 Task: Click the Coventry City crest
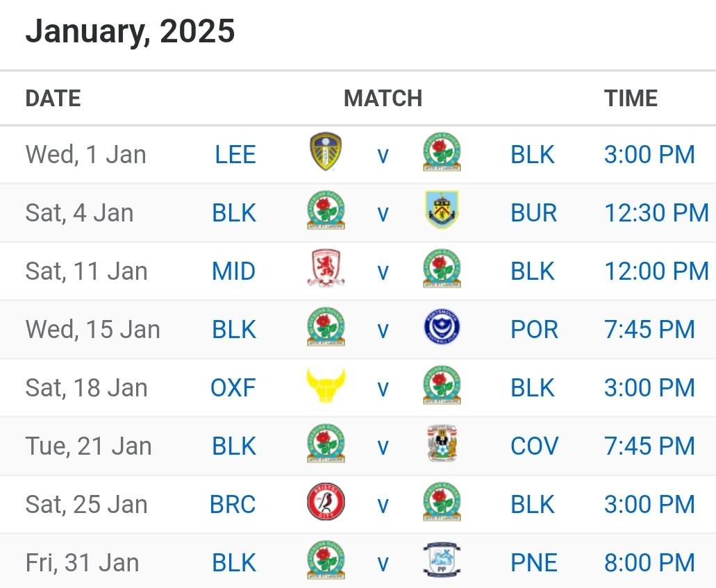[442, 444]
